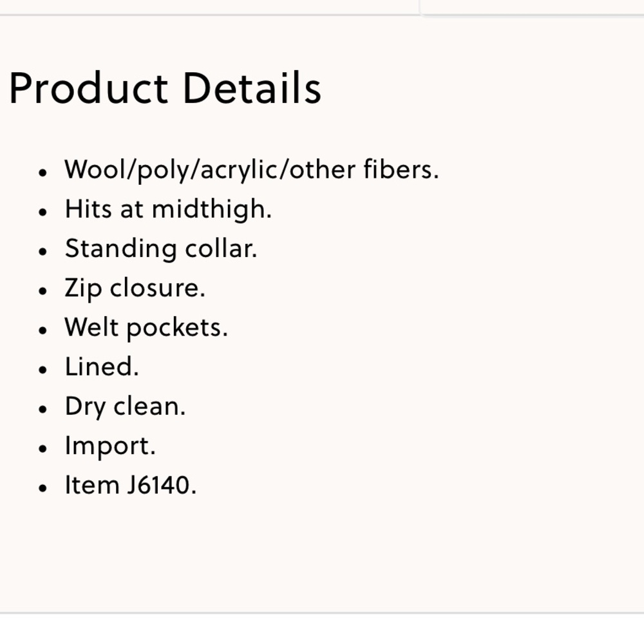Screen dimensions: 644x644
Task: Click the Hits at midthigh text
Action: click(x=168, y=209)
